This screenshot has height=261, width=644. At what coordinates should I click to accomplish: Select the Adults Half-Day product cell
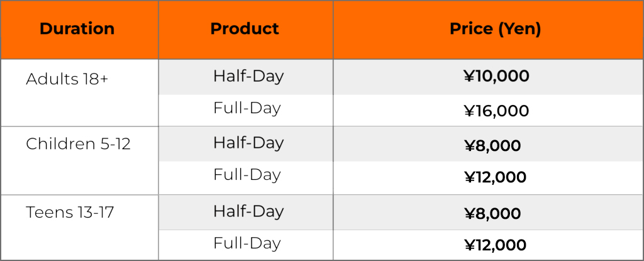pyautogui.click(x=248, y=77)
